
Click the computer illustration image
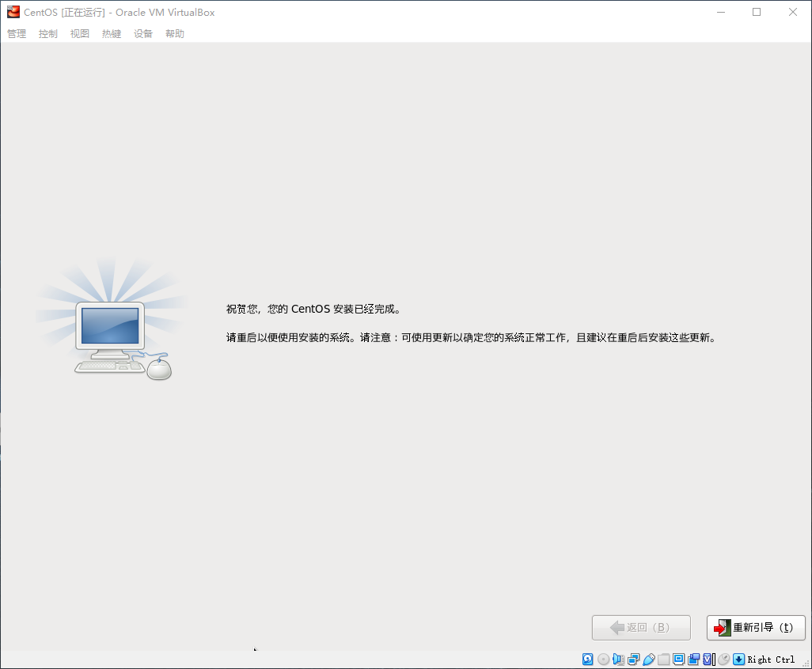112,320
